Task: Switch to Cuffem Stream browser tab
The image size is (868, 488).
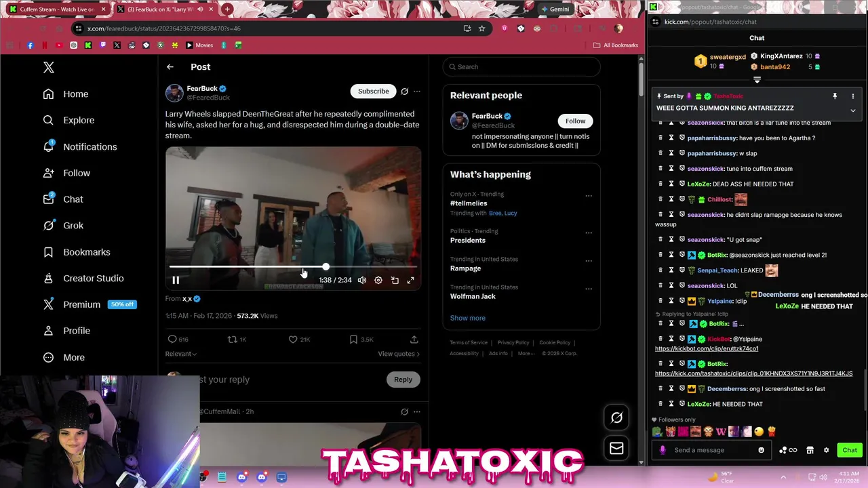Action: coord(57,9)
